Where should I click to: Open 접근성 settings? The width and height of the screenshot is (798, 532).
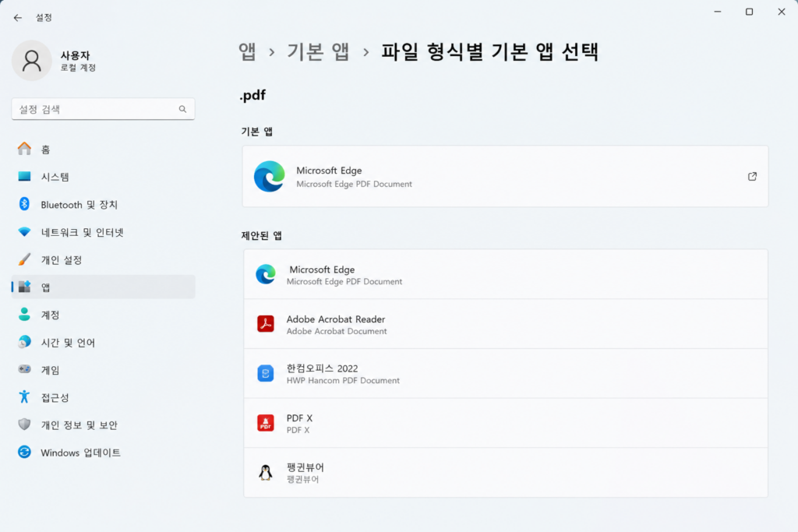tap(104, 397)
